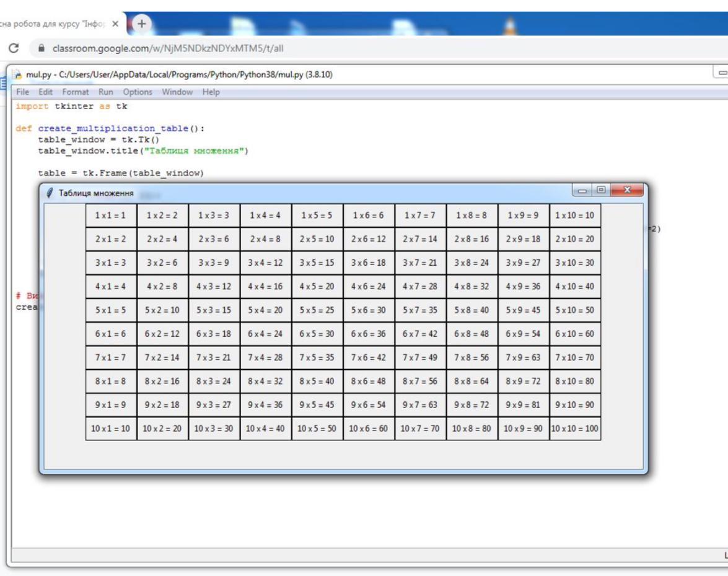Close the current browser tab
Viewport: 728px width, 576px height.
(115, 24)
